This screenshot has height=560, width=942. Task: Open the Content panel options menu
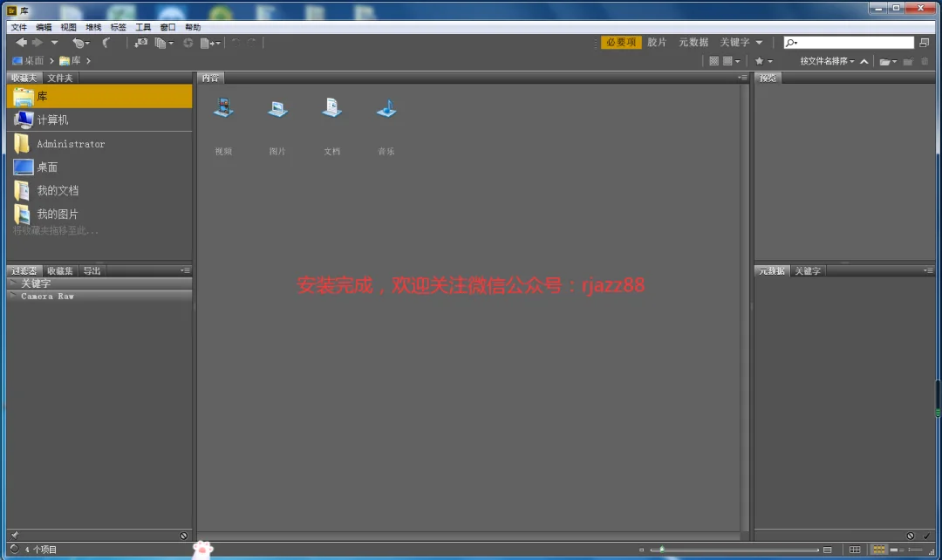(x=742, y=79)
